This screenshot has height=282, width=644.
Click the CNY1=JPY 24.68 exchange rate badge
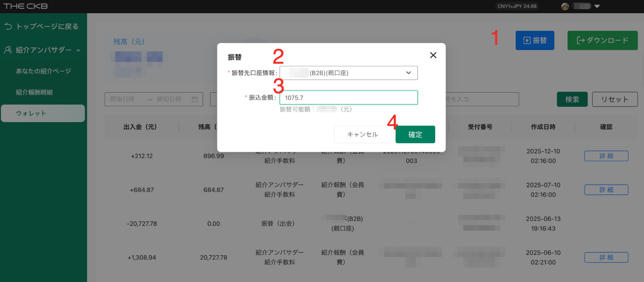click(x=517, y=6)
